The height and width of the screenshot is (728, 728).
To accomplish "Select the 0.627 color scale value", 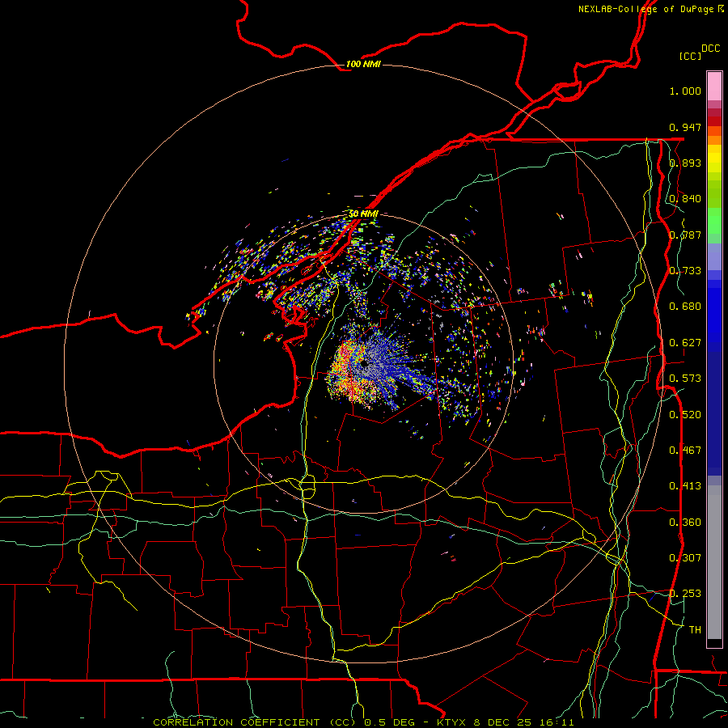I will click(685, 343).
